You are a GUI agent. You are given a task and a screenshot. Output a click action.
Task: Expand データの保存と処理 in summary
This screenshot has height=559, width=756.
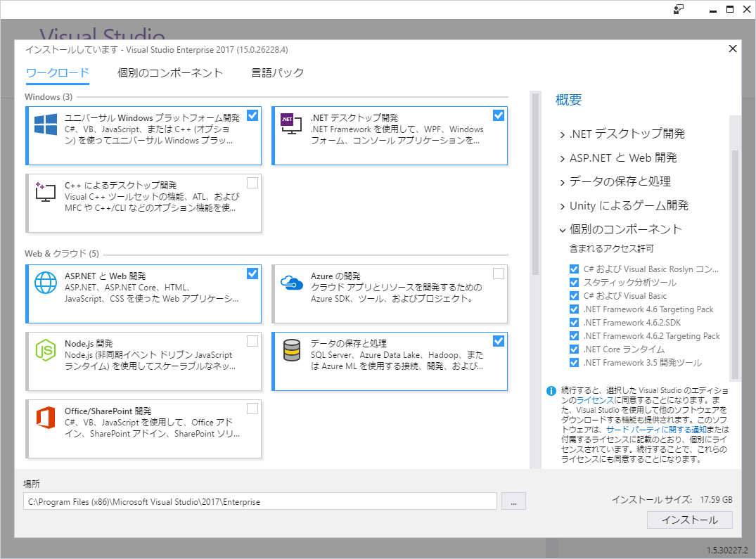pos(562,182)
